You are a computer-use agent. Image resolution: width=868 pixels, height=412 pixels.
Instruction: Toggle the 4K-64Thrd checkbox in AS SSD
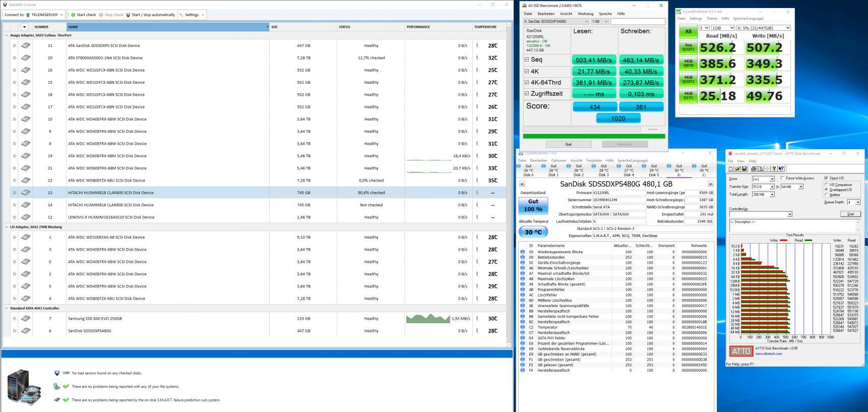(x=527, y=82)
